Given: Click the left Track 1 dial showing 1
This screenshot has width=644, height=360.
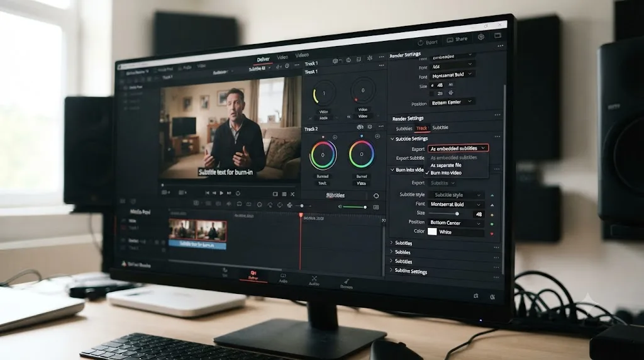Looking at the screenshot, I should (x=324, y=94).
